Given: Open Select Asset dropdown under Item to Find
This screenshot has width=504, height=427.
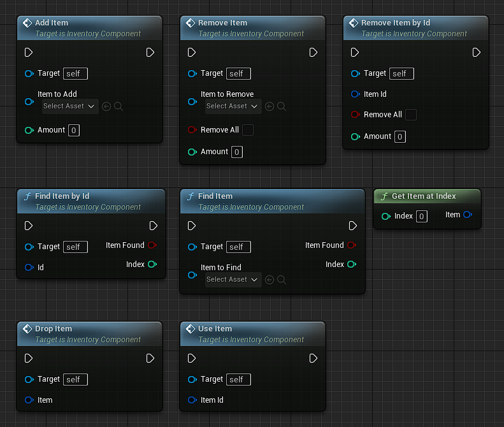Looking at the screenshot, I should coord(233,280).
